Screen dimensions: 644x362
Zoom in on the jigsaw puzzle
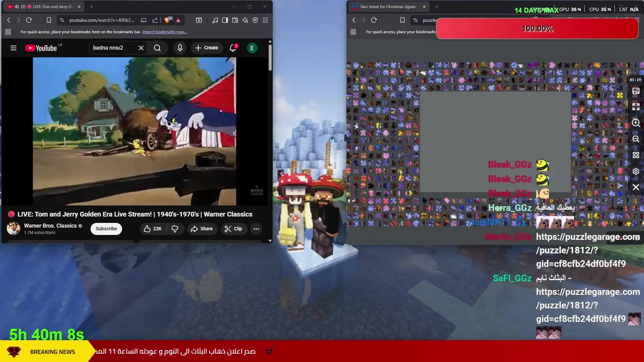636,123
